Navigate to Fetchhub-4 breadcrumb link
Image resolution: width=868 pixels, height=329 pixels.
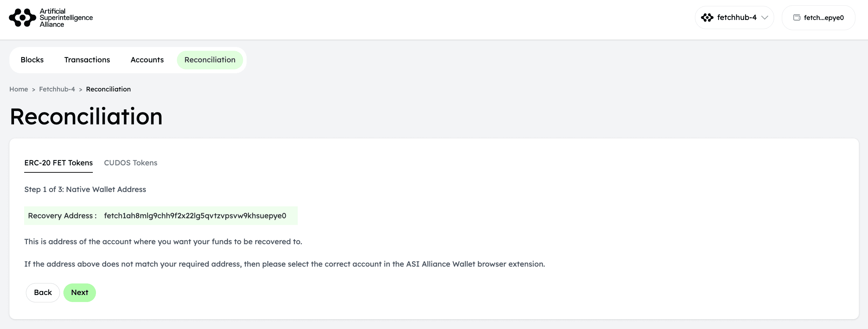click(x=57, y=89)
